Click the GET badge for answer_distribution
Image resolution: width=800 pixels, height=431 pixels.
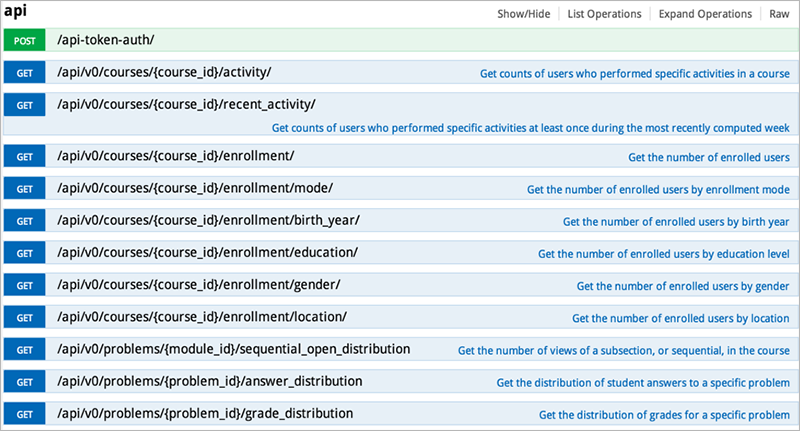[25, 381]
